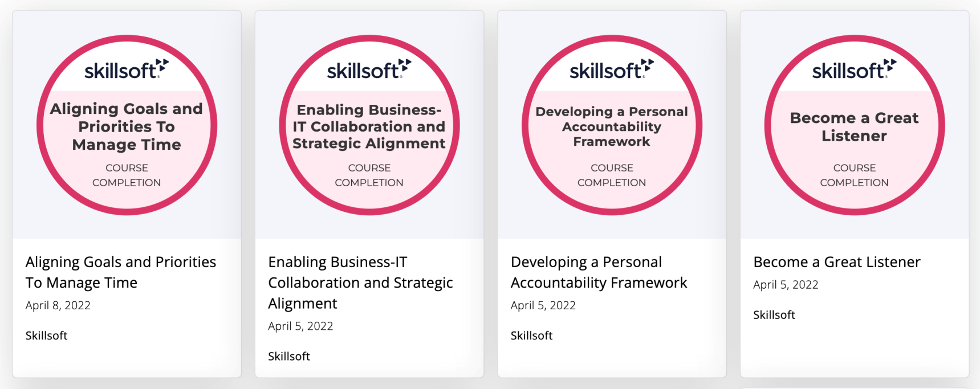Click COURSE COMPLETION label on the Great Listener badge

click(x=853, y=175)
